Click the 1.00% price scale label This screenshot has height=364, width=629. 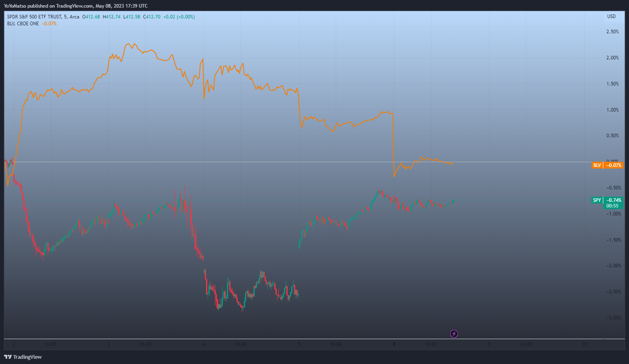tap(613, 110)
